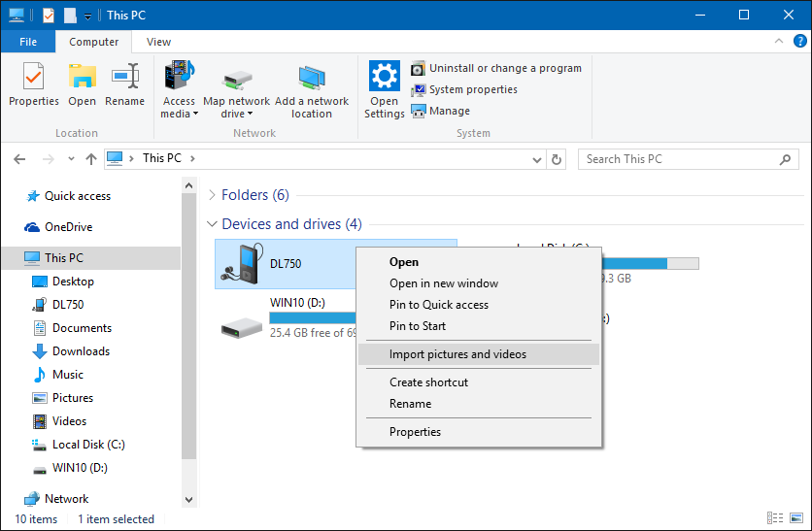812x531 pixels.
Task: Open Music in the navigation tree
Action: tap(58, 374)
